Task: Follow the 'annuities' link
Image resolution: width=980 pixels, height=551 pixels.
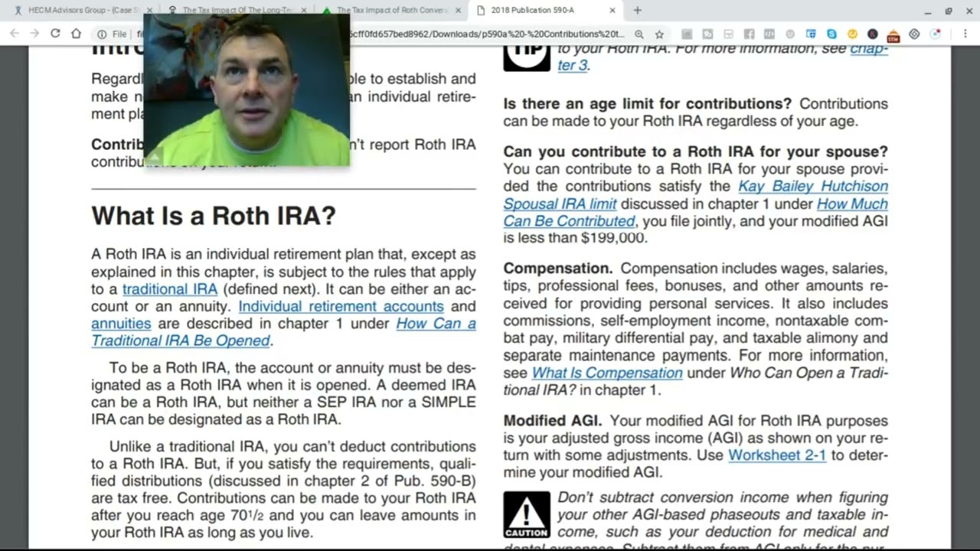Action: 121,324
